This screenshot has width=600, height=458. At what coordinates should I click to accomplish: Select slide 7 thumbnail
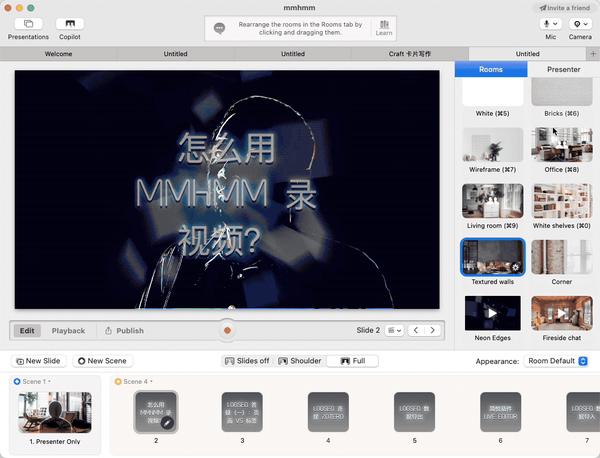tap(583, 412)
